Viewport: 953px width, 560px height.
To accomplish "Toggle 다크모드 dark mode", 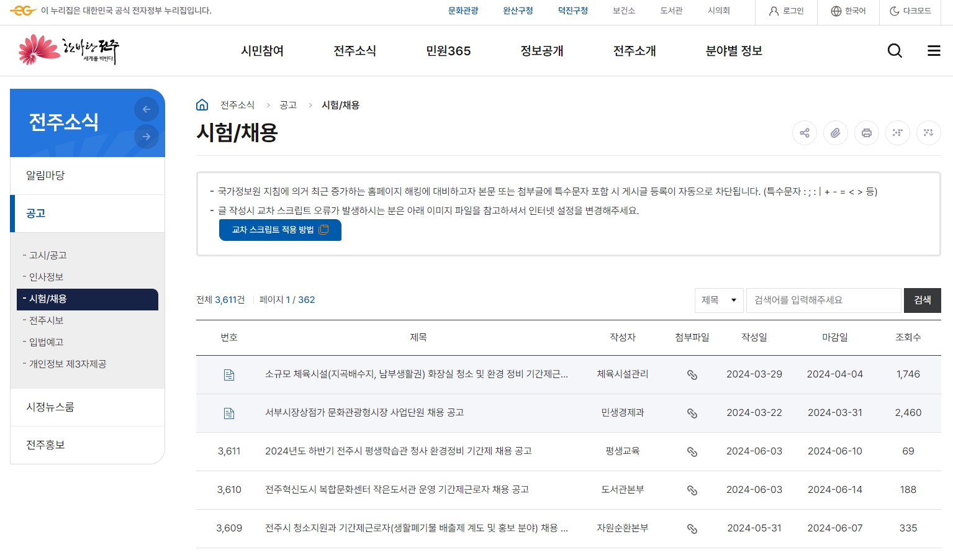I will click(910, 11).
